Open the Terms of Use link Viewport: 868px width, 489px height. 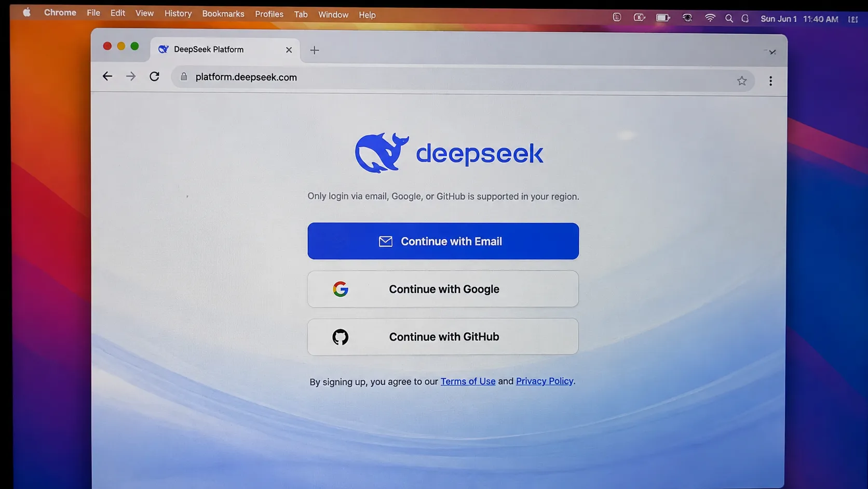468,381
